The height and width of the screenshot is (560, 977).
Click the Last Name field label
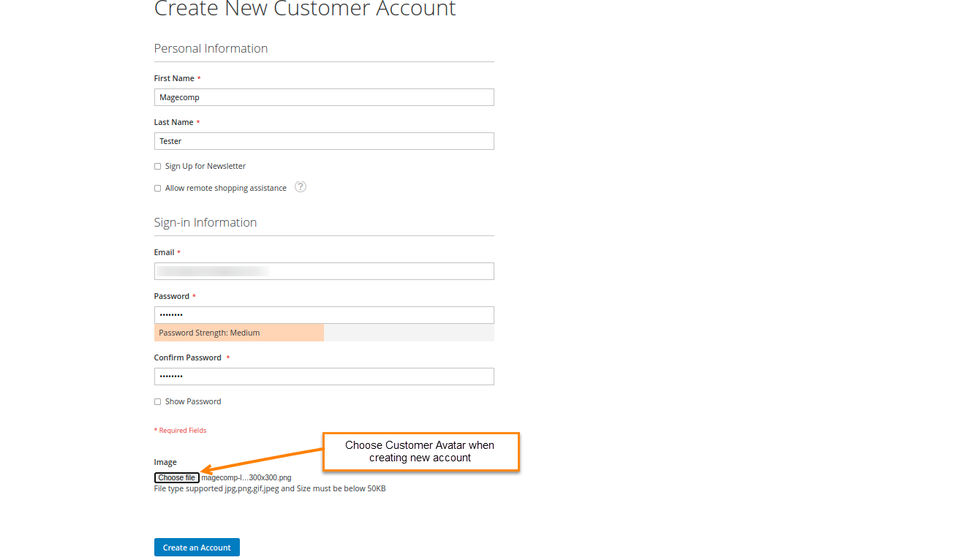[173, 122]
